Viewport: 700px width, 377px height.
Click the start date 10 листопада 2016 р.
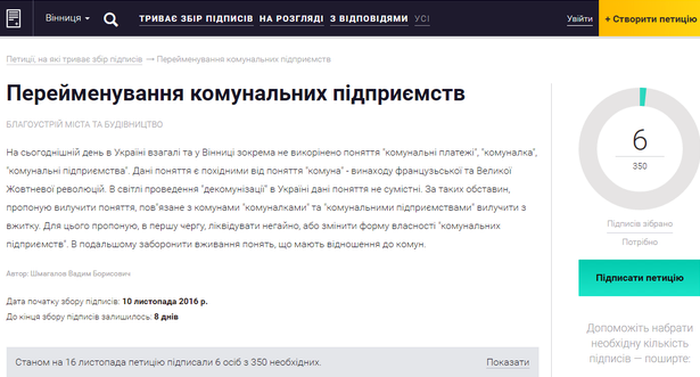tap(165, 302)
